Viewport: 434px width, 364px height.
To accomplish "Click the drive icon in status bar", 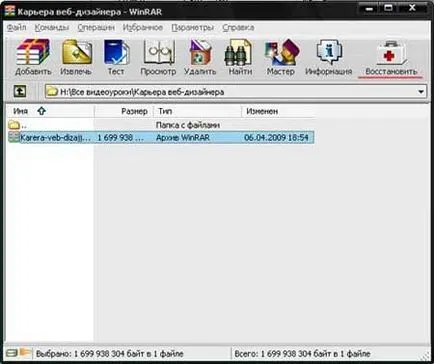I will 11,353.
